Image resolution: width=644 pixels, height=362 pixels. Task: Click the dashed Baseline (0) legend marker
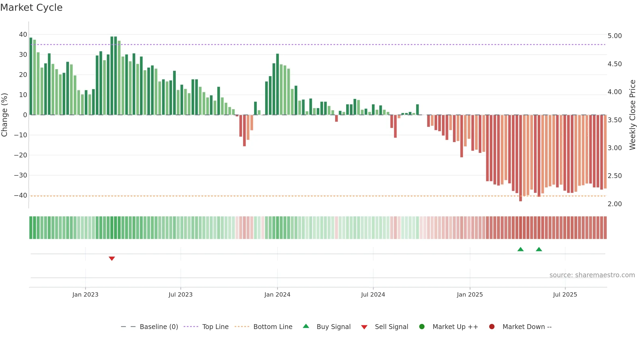[x=128, y=327]
